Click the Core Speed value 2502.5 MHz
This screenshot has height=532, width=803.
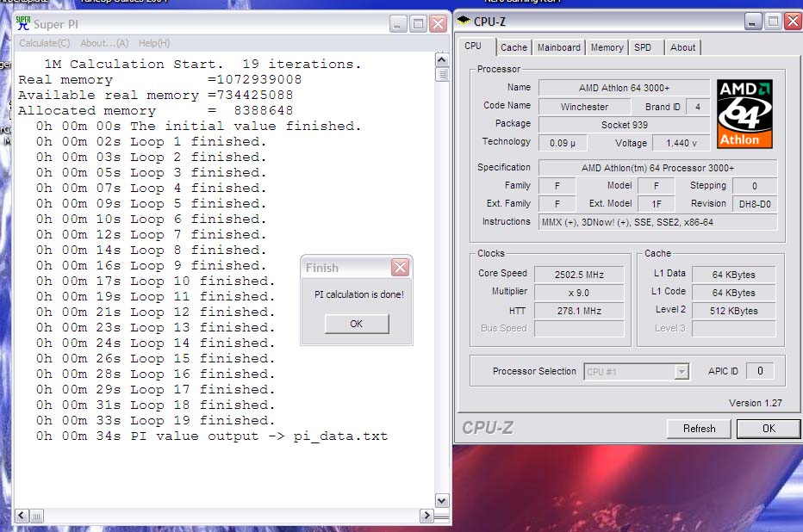click(579, 275)
